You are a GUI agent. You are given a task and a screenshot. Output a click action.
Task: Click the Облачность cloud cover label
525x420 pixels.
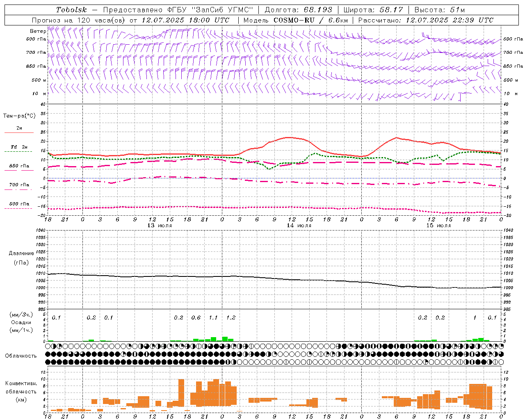[21, 356]
